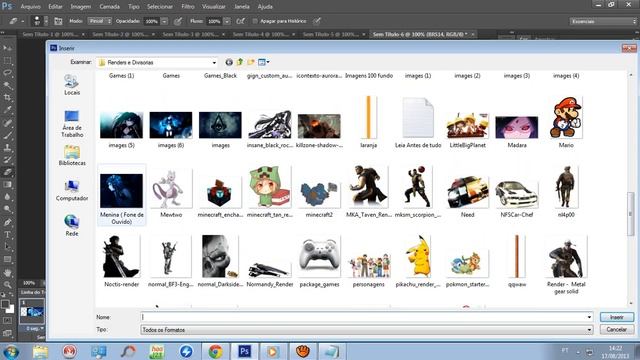The image size is (640, 360).
Task: Open the Opacidade value dropdown arrow
Action: pos(164,21)
